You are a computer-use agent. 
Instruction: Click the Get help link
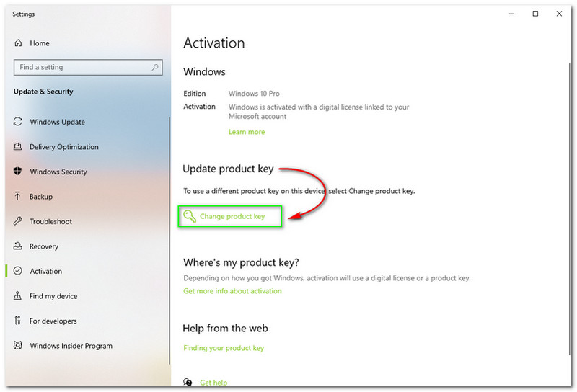pos(213,383)
